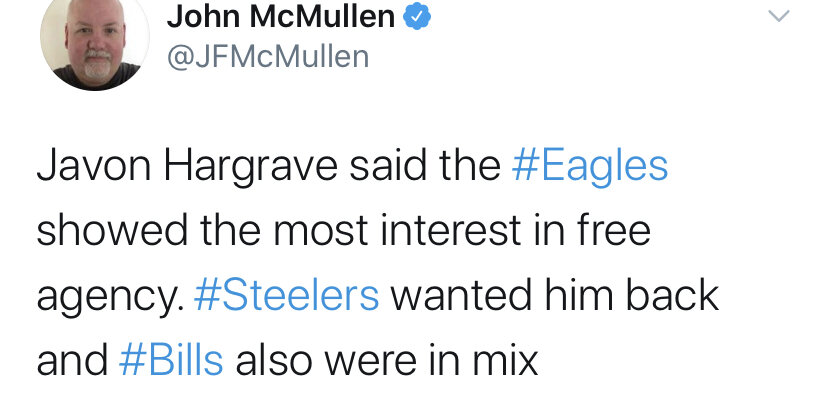Tap the phrase "also were in mix"
This screenshot has height=398, width=828.
[387, 361]
